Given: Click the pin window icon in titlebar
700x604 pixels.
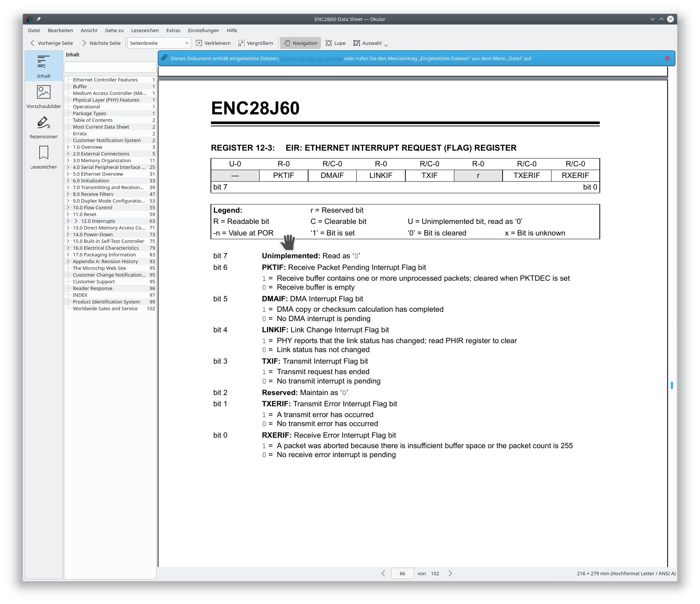Looking at the screenshot, I should click(x=39, y=19).
